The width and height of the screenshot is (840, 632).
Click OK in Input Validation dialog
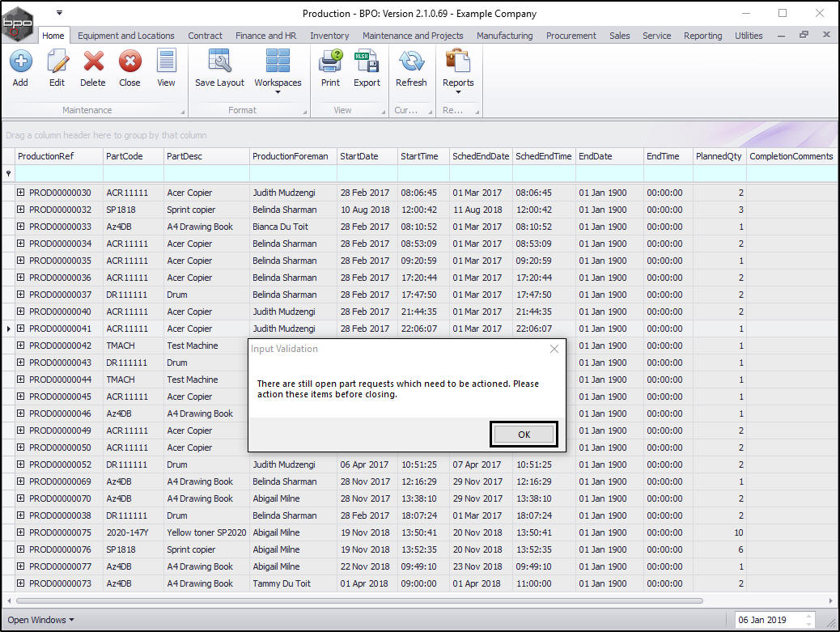(x=524, y=435)
